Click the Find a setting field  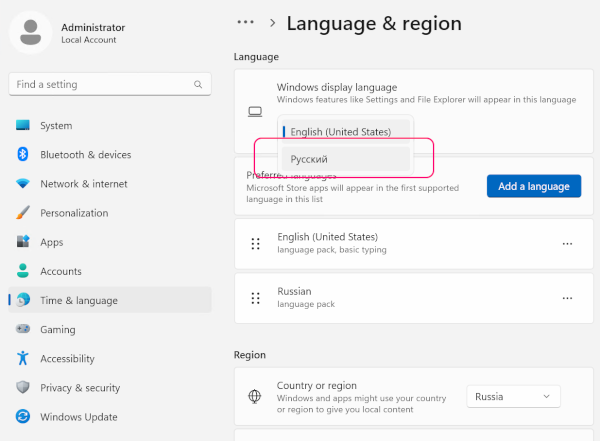click(110, 84)
